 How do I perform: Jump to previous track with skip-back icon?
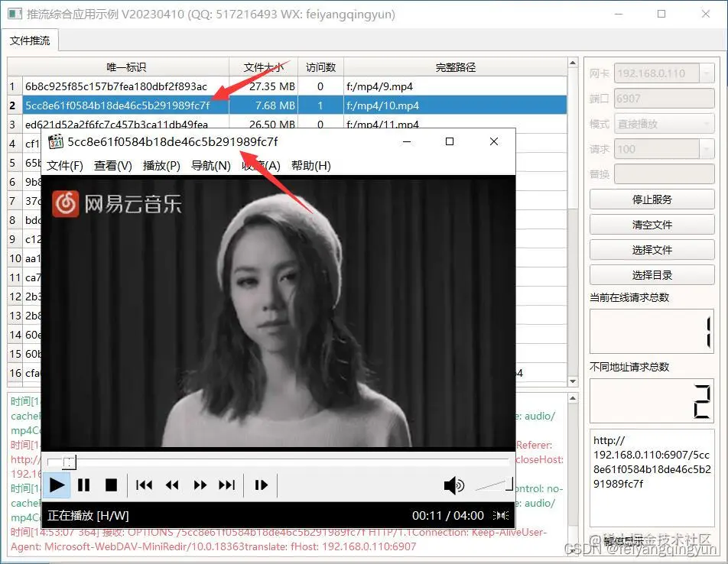click(144, 485)
